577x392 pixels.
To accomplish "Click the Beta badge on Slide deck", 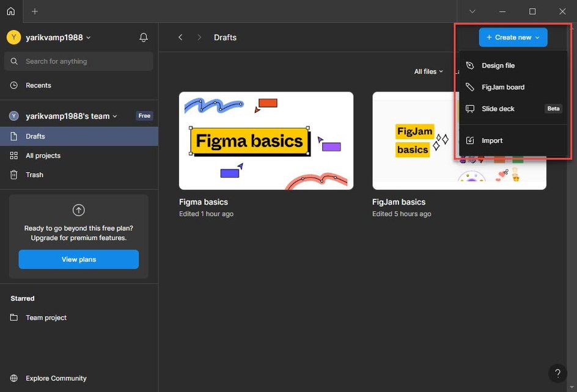I will click(553, 109).
